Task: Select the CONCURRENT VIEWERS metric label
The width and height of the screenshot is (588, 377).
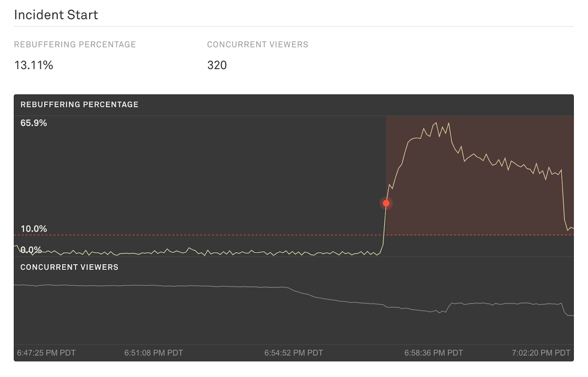Action: point(257,44)
